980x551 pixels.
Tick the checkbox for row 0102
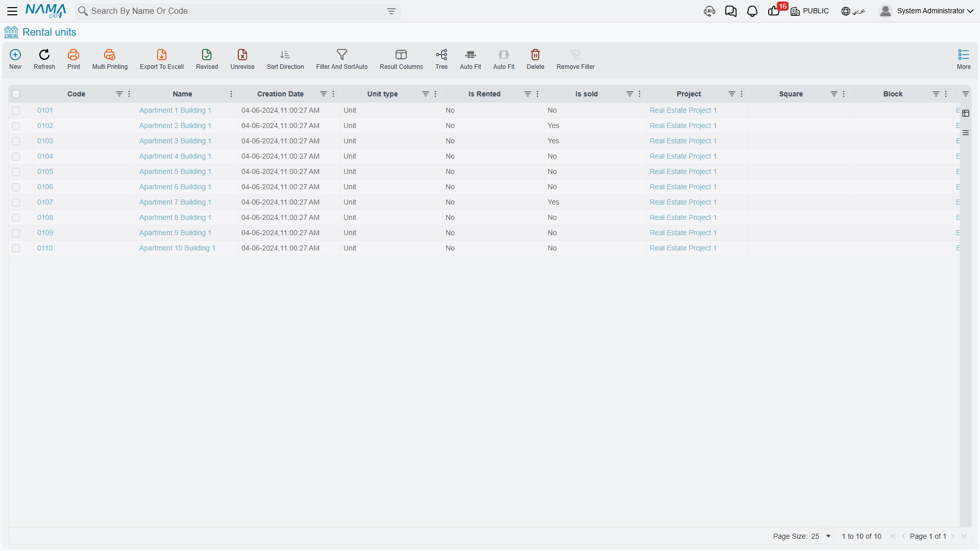[x=16, y=126]
